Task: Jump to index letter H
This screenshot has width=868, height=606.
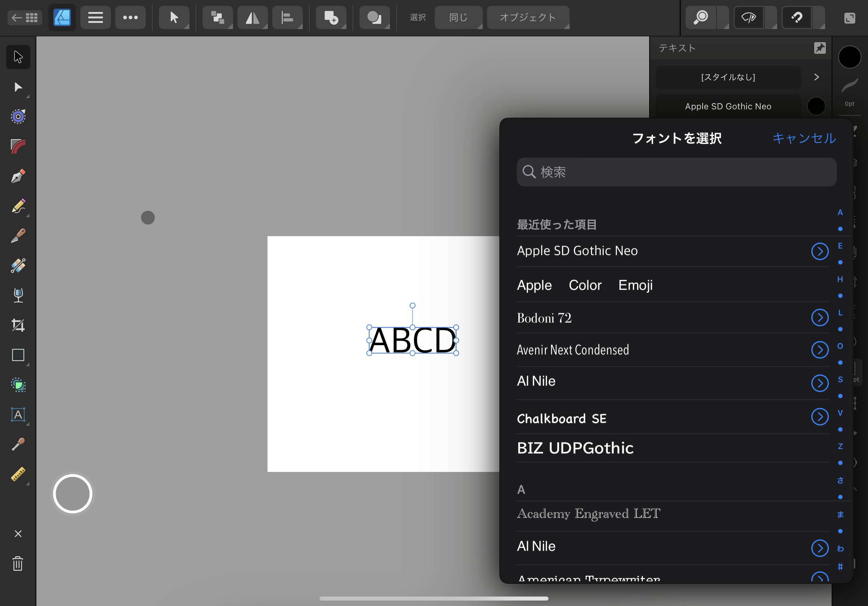Action: tap(840, 279)
